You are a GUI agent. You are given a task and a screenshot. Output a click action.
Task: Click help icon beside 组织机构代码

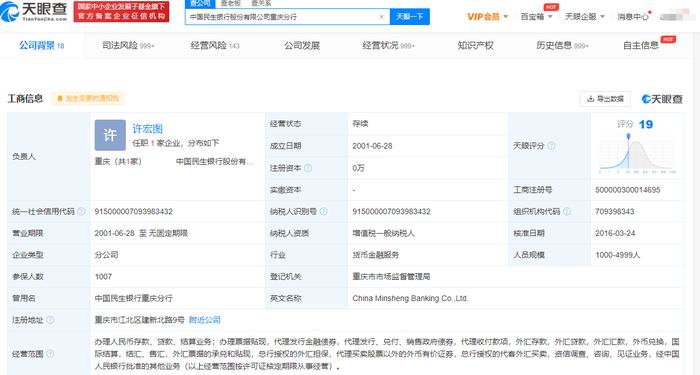coord(567,211)
